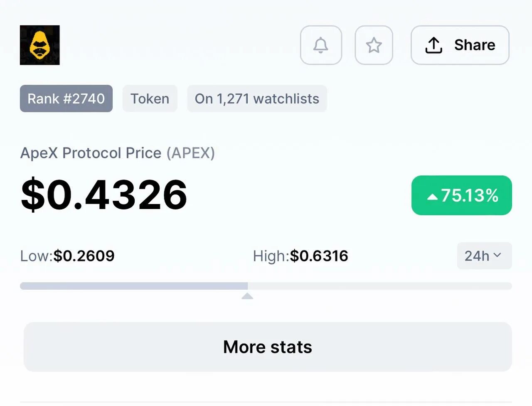Click the $0.4326 price value
Image resolution: width=532 pixels, height=406 pixels.
[104, 194]
